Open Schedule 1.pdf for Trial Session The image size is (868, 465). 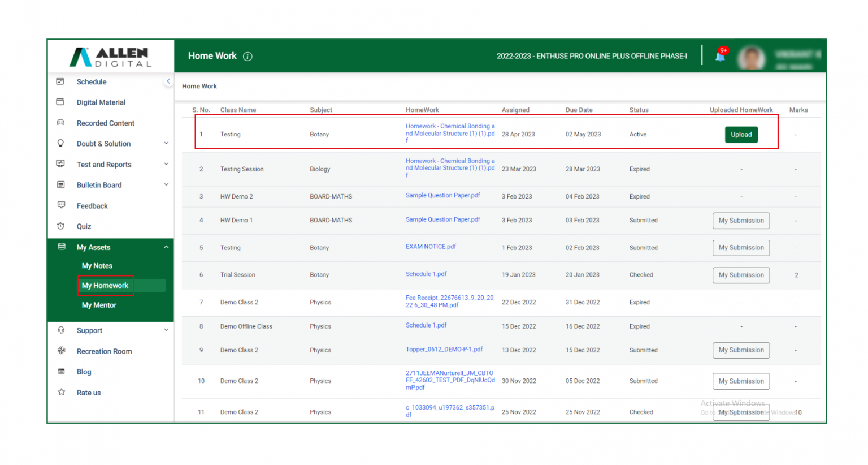tap(426, 274)
